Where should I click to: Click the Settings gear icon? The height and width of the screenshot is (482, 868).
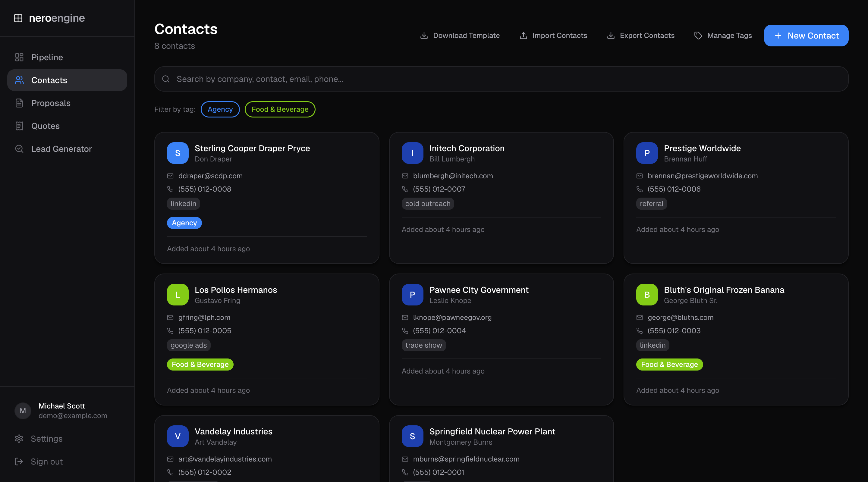(x=19, y=439)
